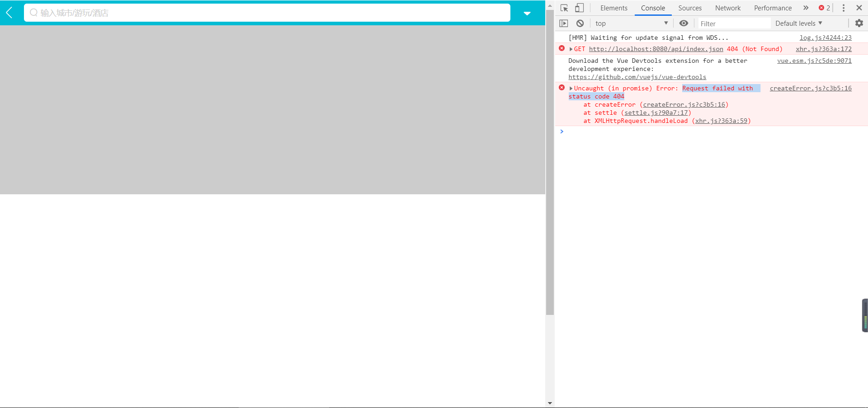The image size is (868, 408).
Task: Open the Performance tab
Action: click(773, 8)
